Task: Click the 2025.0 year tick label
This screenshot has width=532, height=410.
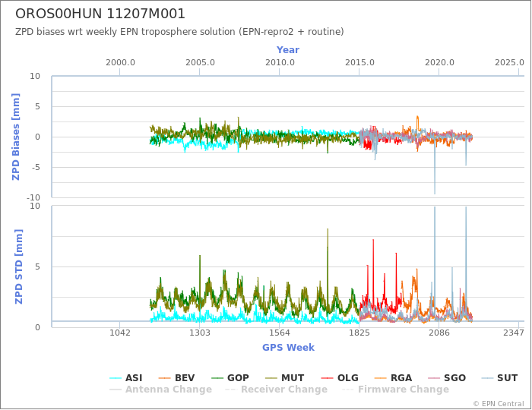Action: 509,63
